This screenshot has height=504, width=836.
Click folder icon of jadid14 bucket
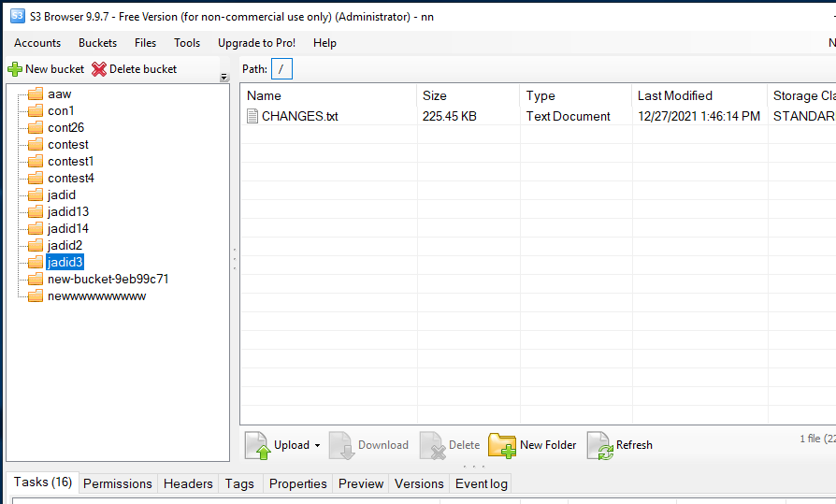tap(36, 228)
